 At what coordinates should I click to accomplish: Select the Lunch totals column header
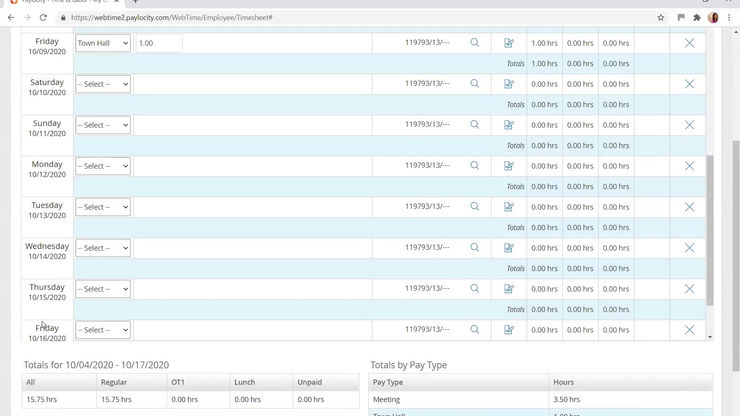[x=261, y=382]
